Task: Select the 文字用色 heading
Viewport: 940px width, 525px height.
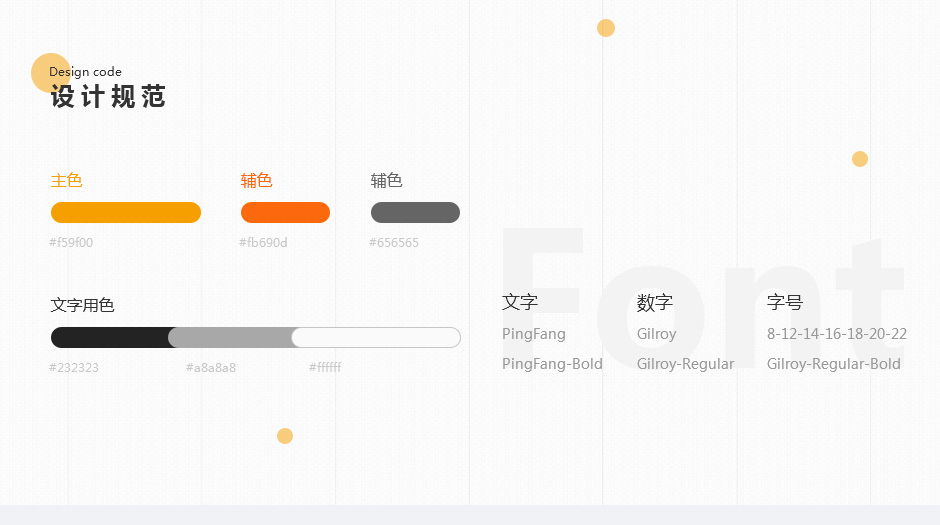Action: point(82,305)
